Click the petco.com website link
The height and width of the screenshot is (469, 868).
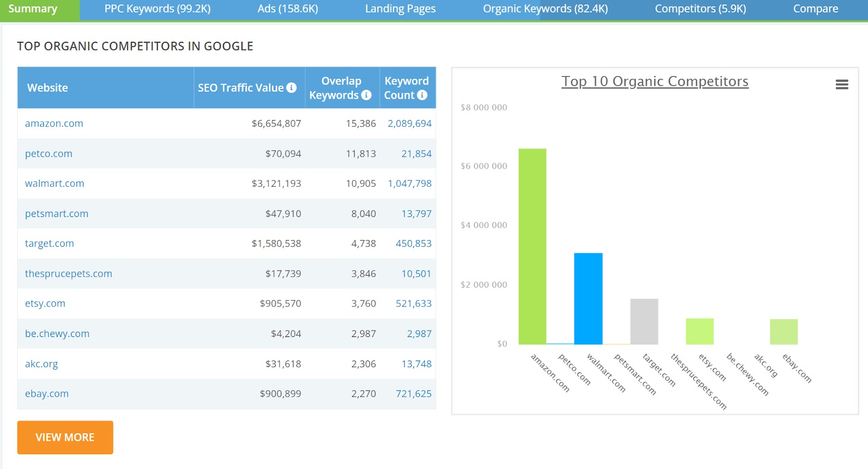(49, 154)
